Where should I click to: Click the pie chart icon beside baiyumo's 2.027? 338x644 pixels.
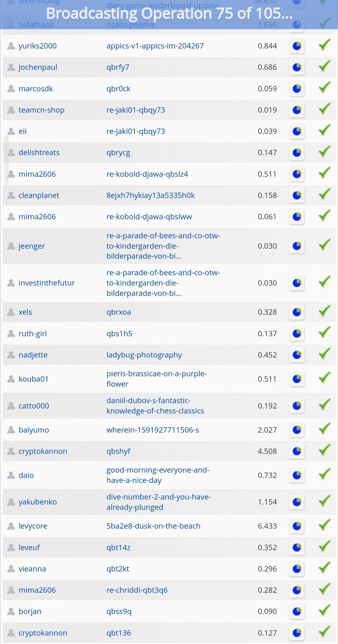297,430
